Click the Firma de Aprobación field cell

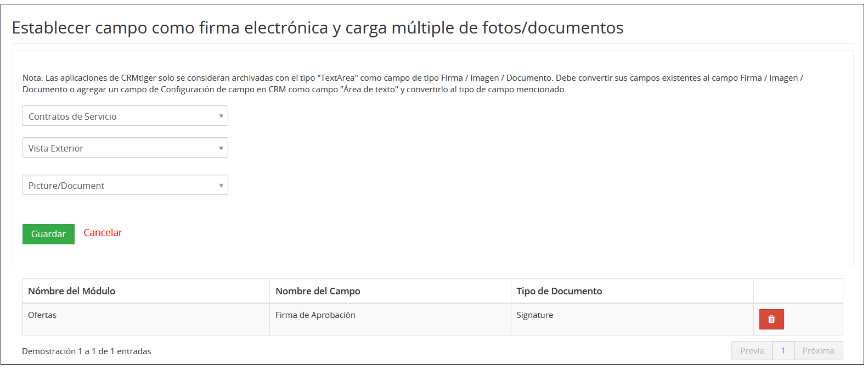click(315, 315)
